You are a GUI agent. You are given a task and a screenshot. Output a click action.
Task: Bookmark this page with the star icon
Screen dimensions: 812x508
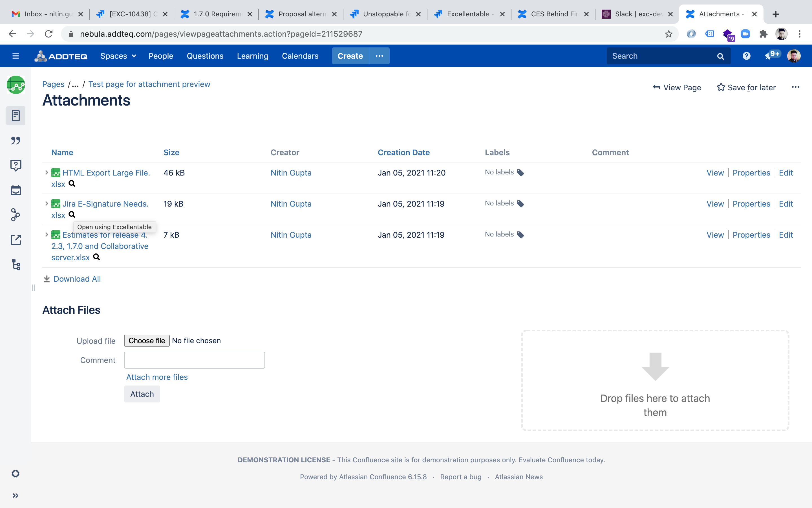pyautogui.click(x=669, y=34)
